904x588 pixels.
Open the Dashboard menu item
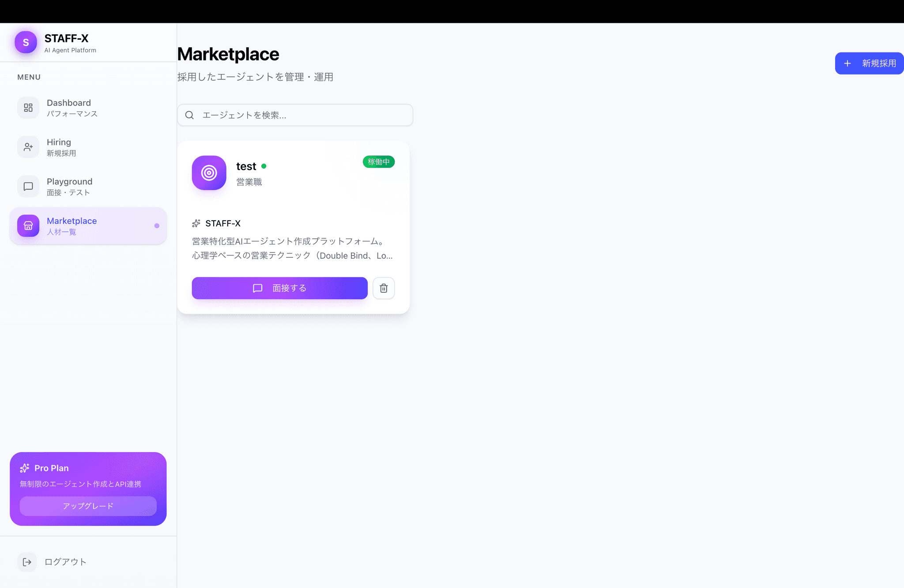point(69,108)
